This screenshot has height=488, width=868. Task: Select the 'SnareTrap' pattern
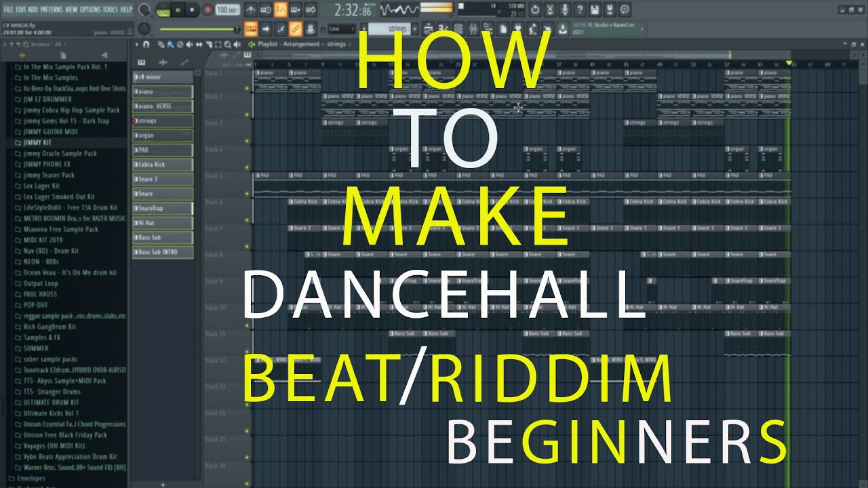point(163,208)
